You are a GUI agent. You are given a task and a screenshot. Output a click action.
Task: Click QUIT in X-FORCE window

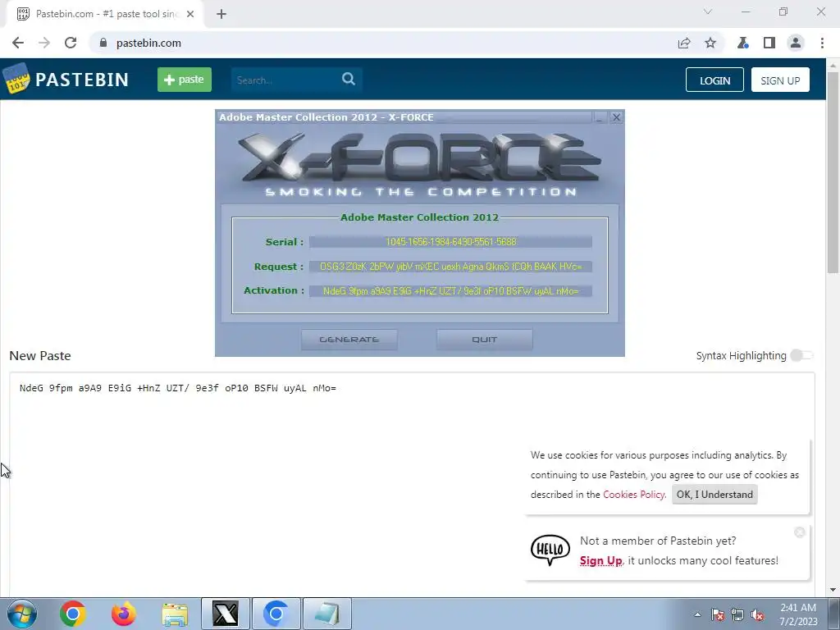[484, 340]
